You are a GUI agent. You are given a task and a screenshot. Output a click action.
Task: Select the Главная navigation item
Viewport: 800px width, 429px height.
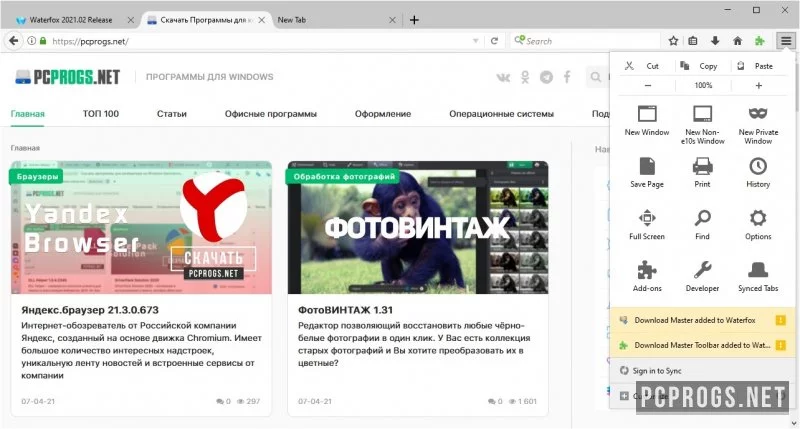28,114
